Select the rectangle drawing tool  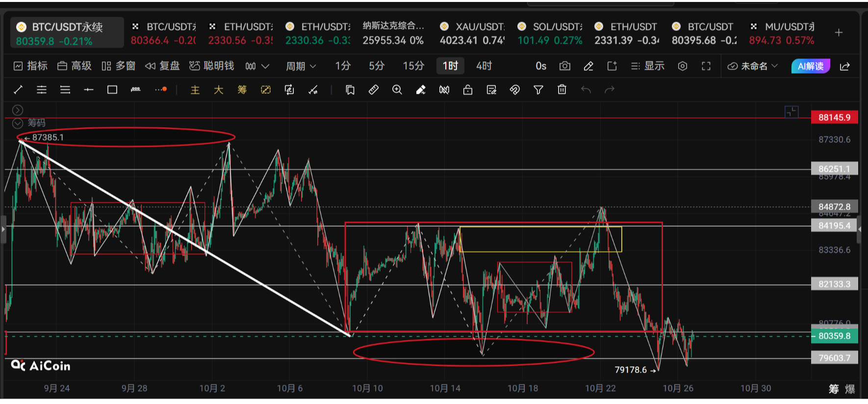coord(112,89)
